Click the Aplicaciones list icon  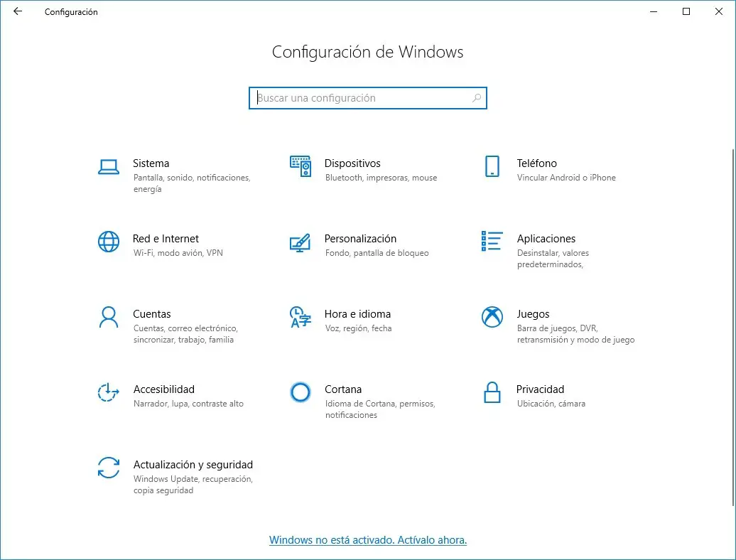click(492, 242)
